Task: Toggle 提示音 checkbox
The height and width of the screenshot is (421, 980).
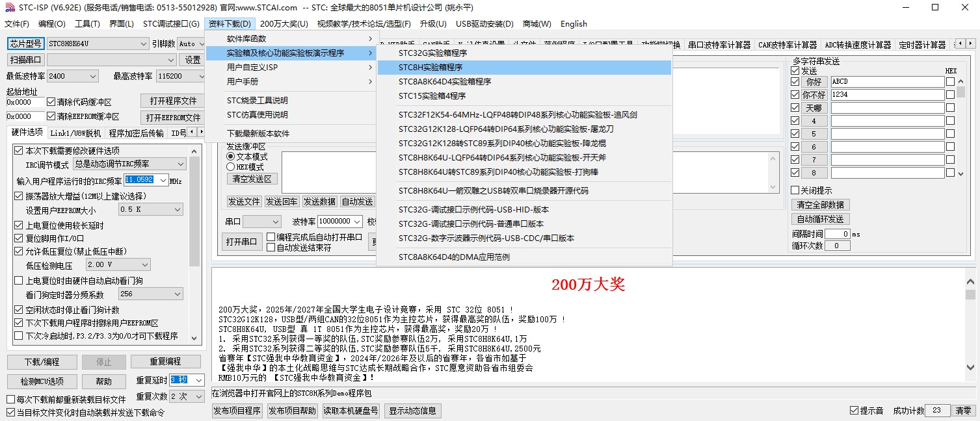Action: pyautogui.click(x=854, y=411)
